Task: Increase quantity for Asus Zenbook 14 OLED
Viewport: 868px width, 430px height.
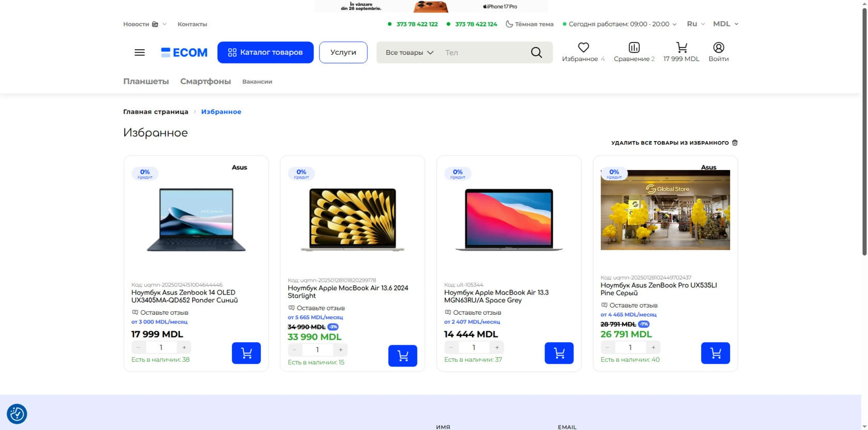Action: pyautogui.click(x=184, y=347)
